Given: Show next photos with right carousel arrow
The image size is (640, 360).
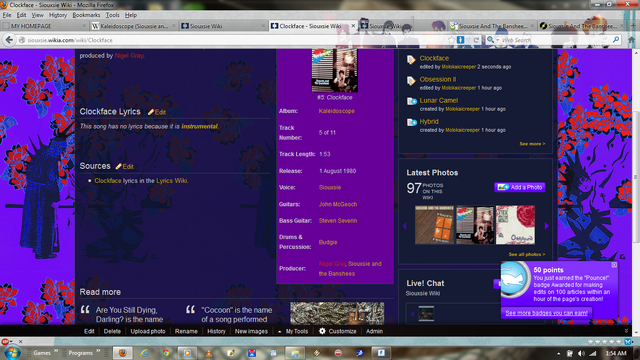Looking at the screenshot, I should (546, 226).
